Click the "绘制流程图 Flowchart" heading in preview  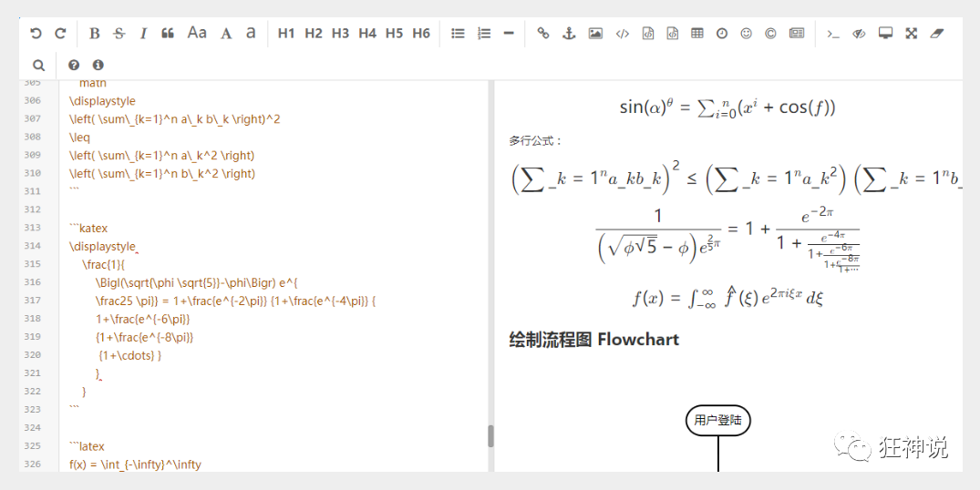click(593, 340)
